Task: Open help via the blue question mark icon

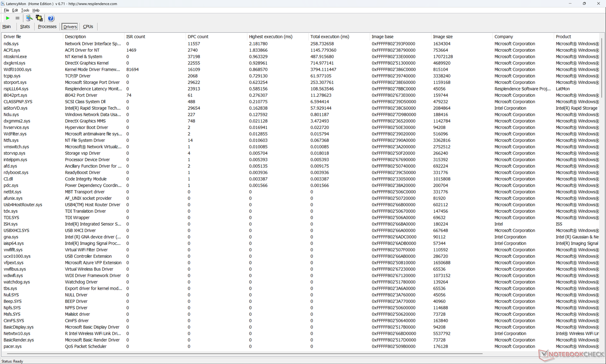Action: tap(51, 18)
